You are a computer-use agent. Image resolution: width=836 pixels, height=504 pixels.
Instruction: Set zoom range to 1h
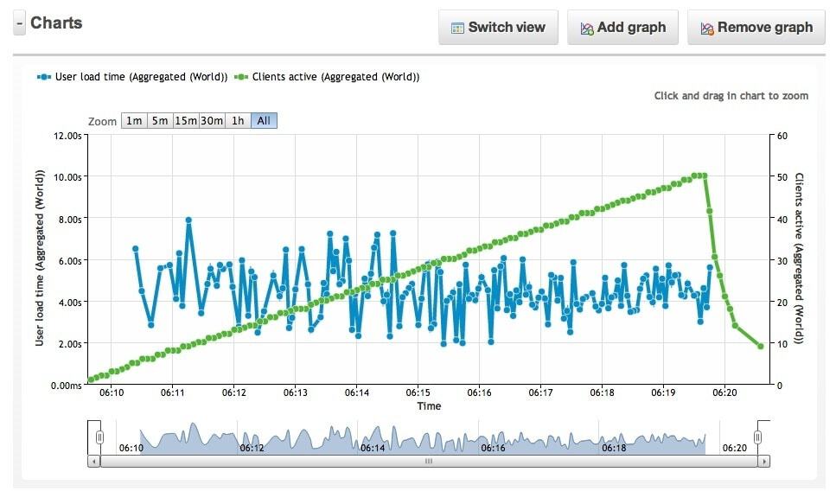coord(238,121)
